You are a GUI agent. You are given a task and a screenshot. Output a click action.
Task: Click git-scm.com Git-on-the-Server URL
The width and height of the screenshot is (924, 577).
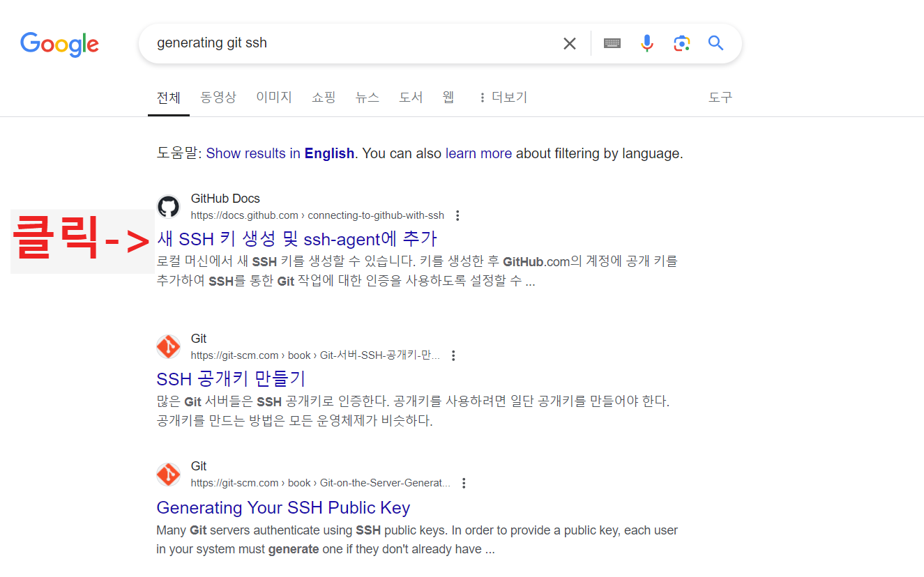pyautogui.click(x=321, y=483)
